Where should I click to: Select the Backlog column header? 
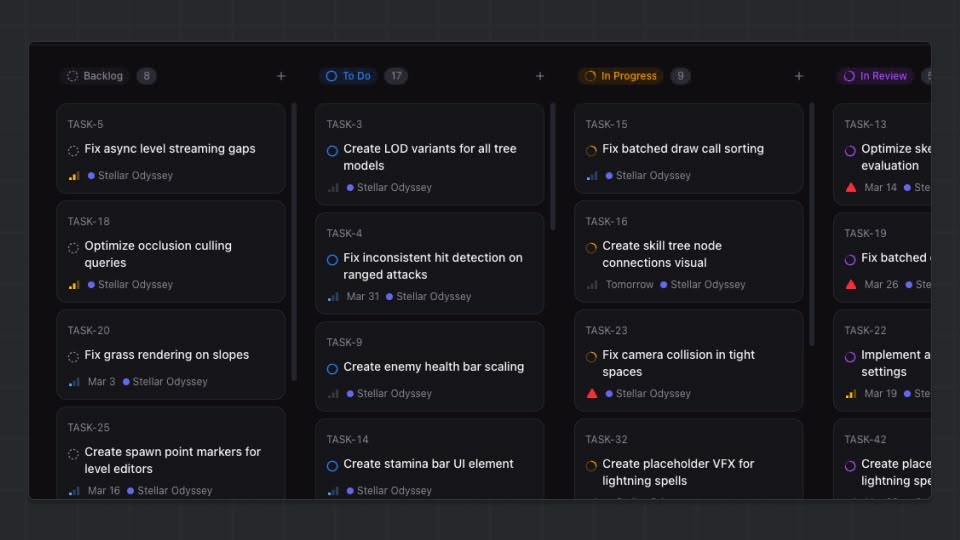coord(95,76)
